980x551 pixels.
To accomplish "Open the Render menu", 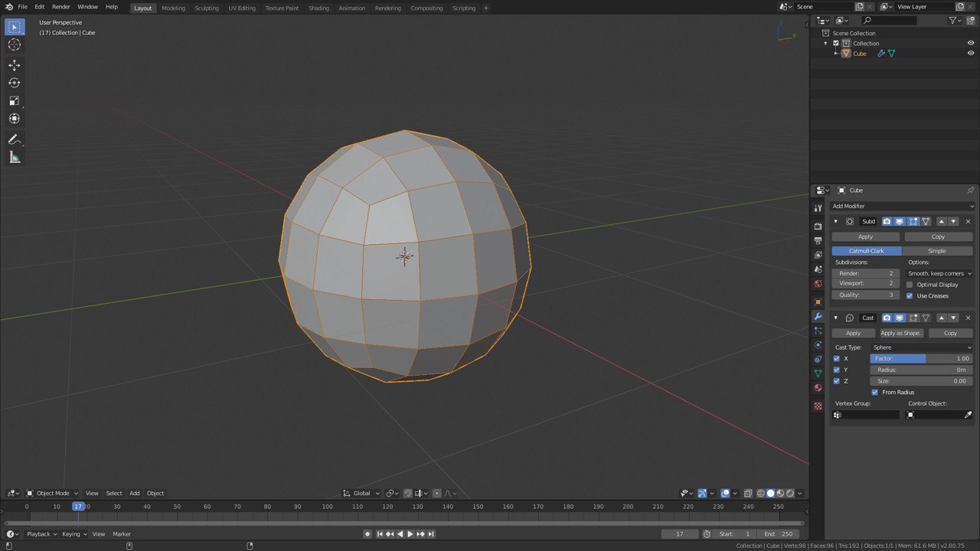I will [x=61, y=7].
